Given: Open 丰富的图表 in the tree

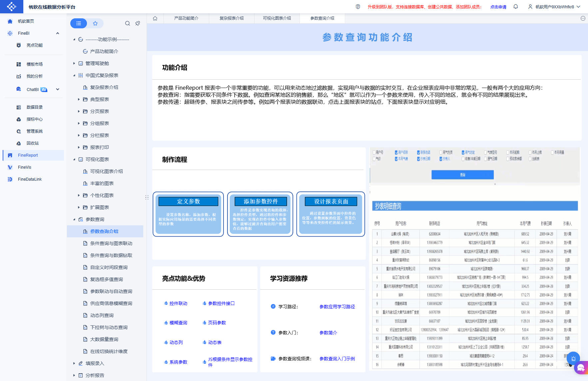Looking at the screenshot, I should coord(102,184).
